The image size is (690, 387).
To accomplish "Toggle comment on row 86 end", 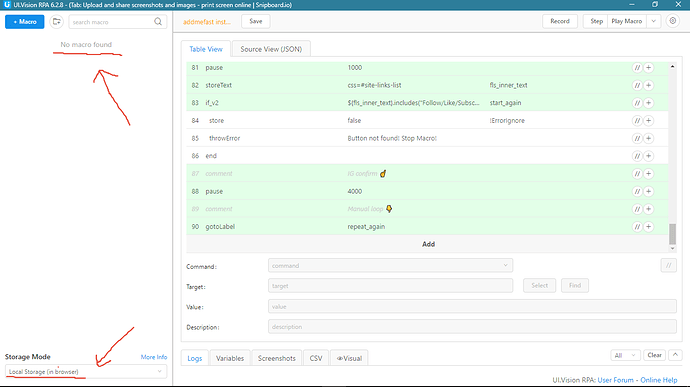I will 637,156.
